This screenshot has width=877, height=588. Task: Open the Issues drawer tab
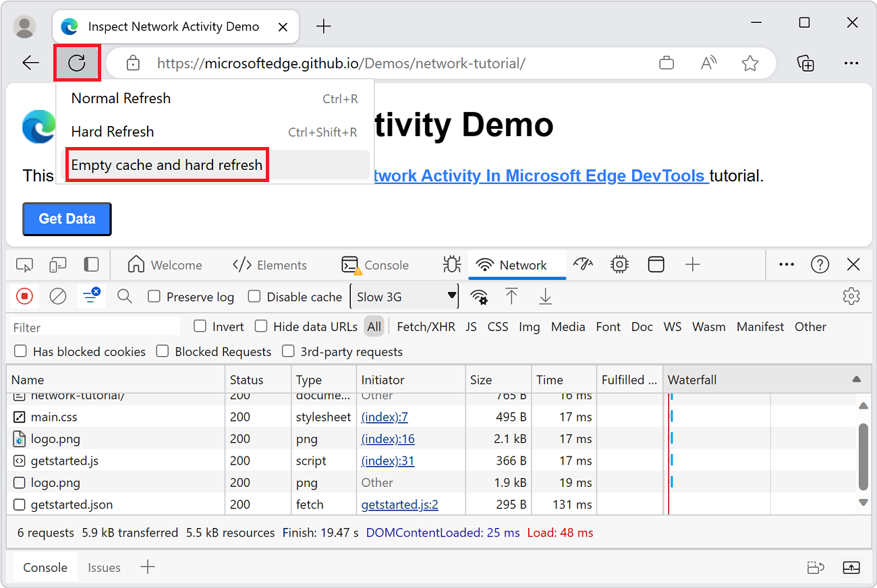click(x=104, y=568)
